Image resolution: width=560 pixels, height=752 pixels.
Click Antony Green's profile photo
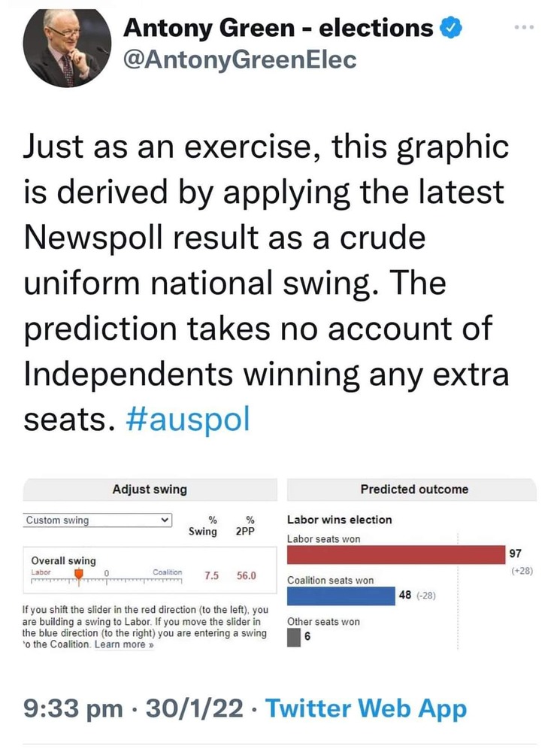click(63, 47)
